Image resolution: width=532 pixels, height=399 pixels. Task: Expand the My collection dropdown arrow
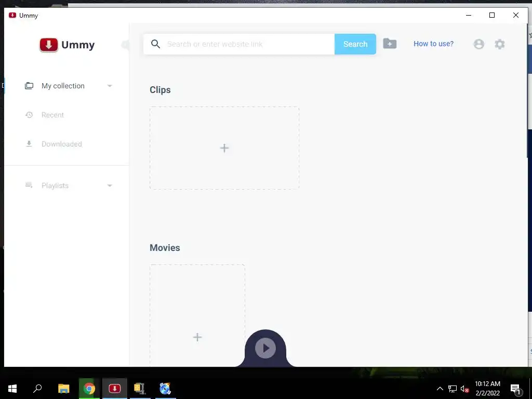click(x=110, y=86)
